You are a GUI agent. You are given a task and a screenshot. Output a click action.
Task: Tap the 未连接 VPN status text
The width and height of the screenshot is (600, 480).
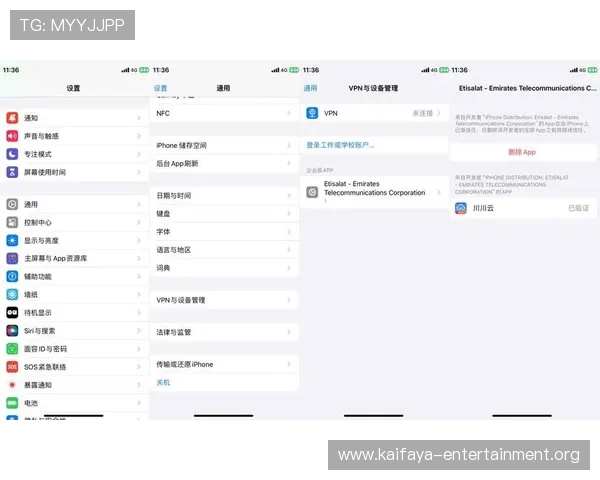422,113
